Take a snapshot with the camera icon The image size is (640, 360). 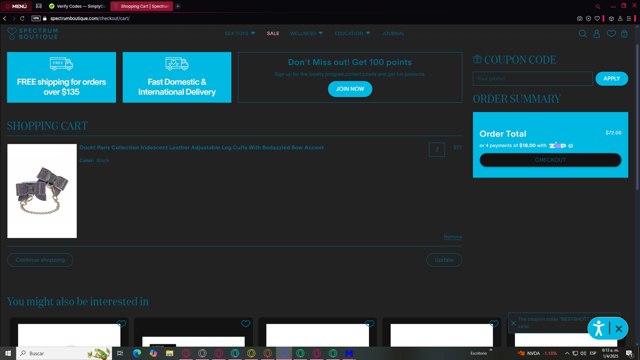(x=580, y=18)
